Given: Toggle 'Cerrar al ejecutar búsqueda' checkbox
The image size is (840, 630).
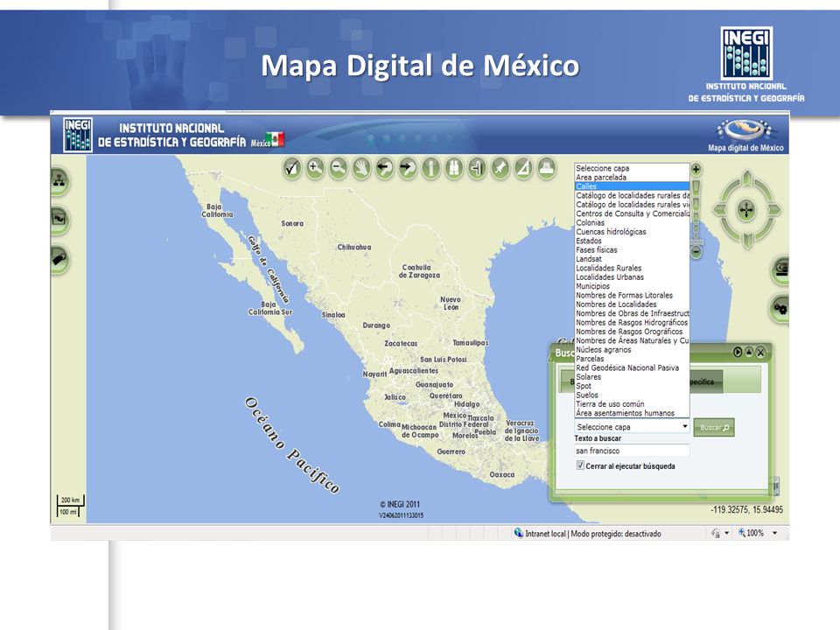Looking at the screenshot, I should coord(580,465).
